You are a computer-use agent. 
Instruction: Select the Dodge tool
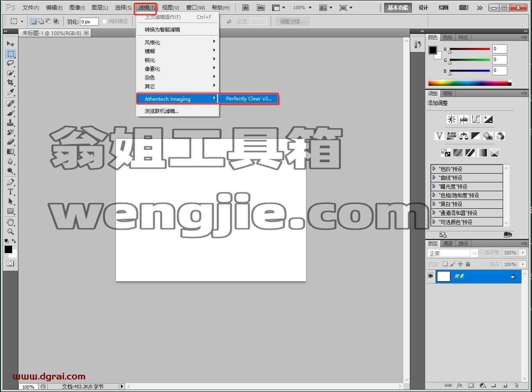point(10,171)
